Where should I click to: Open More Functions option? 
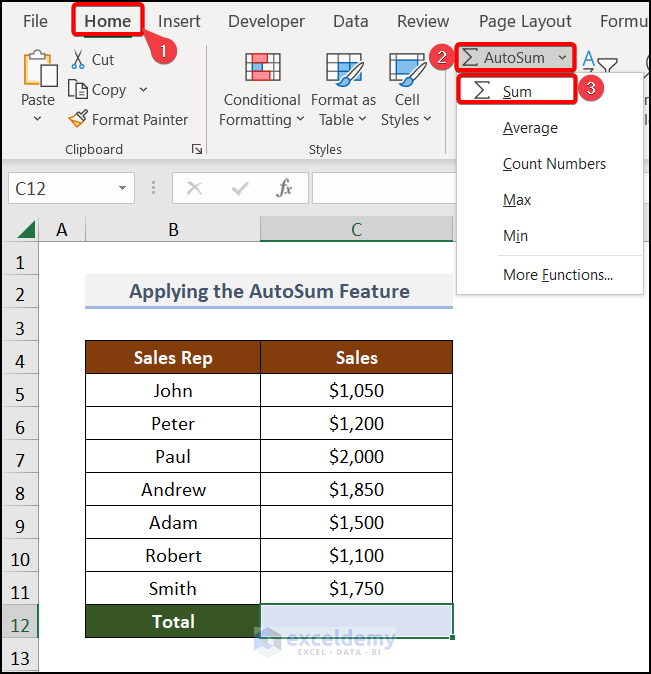pos(557,275)
